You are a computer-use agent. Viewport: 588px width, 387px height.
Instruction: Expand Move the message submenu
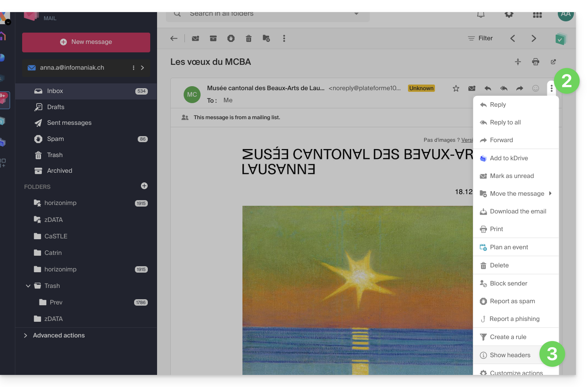point(517,194)
